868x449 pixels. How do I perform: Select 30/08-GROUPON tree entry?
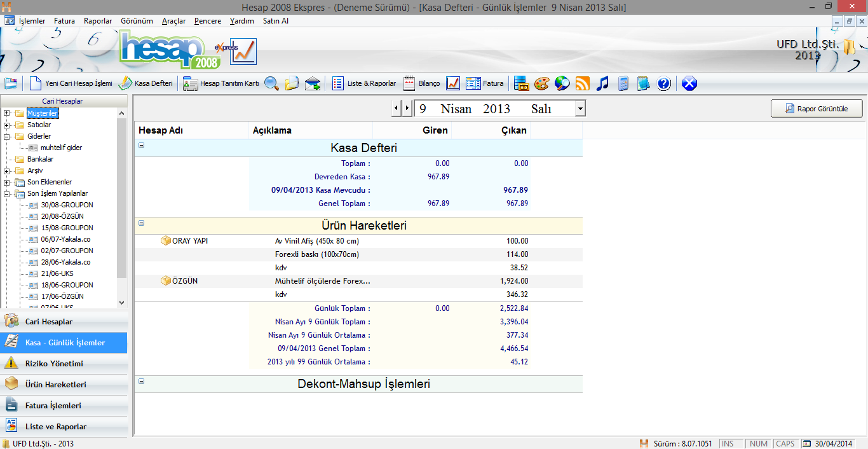click(x=67, y=205)
